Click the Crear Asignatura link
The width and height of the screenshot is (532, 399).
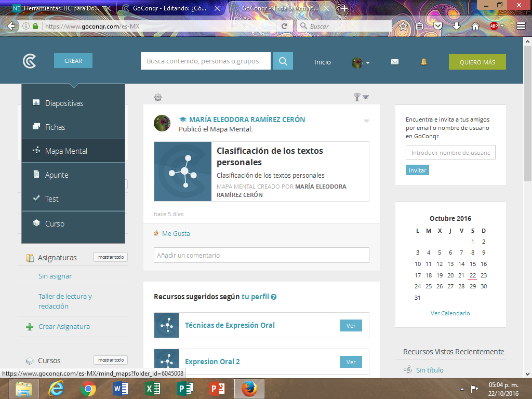(x=64, y=326)
